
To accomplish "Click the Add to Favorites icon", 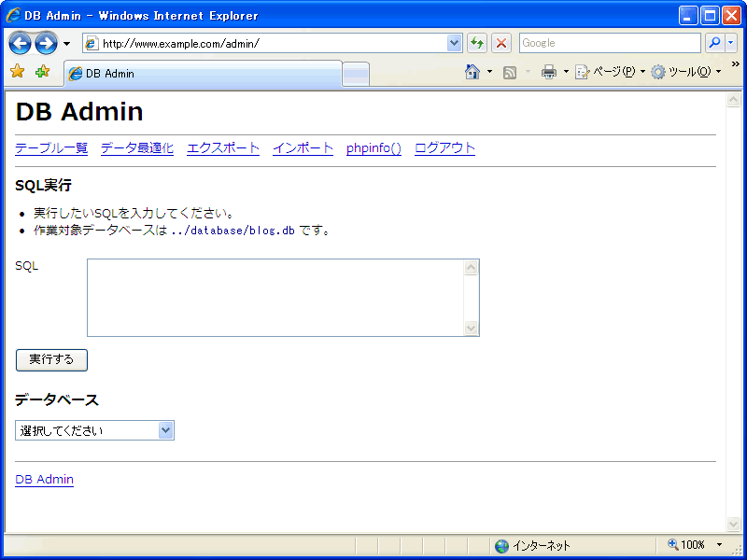I will (42, 72).
